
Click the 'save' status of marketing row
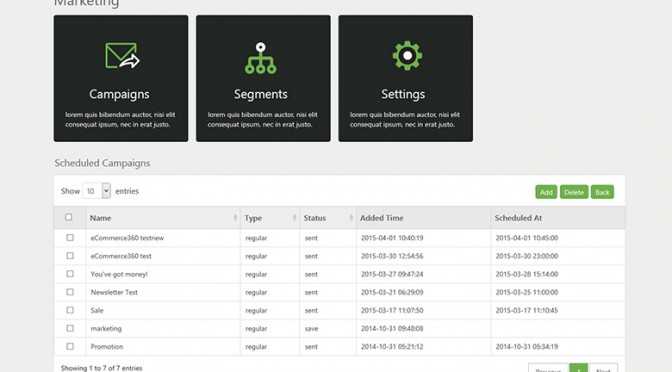[x=312, y=329]
